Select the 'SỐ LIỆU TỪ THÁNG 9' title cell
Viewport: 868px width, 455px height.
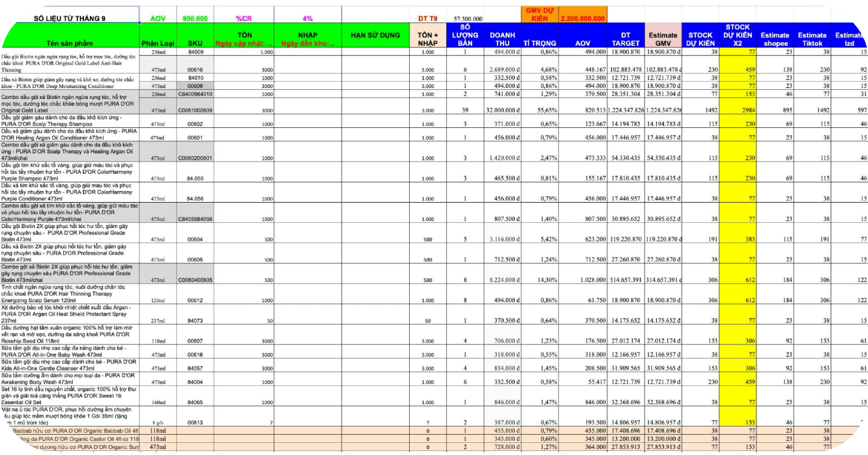point(70,18)
